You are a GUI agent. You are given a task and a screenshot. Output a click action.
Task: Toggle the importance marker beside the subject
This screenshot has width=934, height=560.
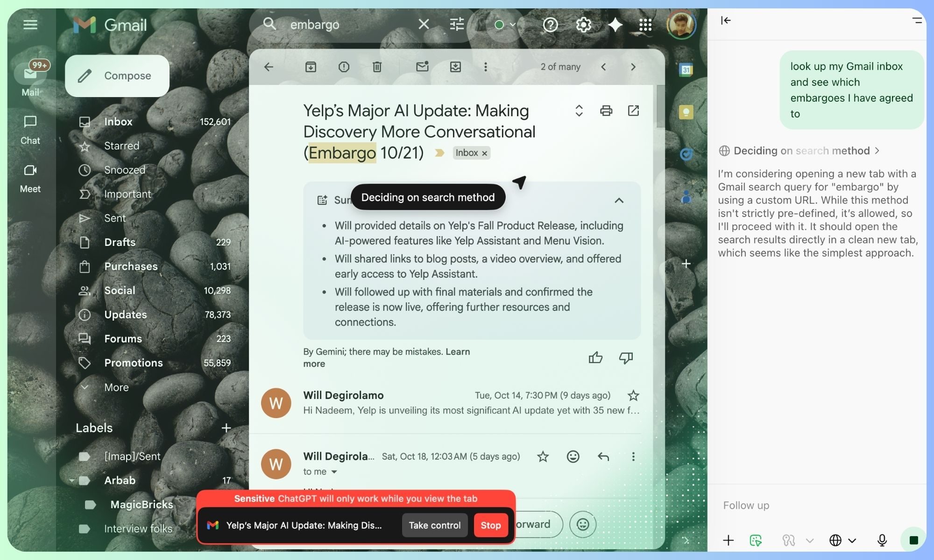pyautogui.click(x=439, y=153)
